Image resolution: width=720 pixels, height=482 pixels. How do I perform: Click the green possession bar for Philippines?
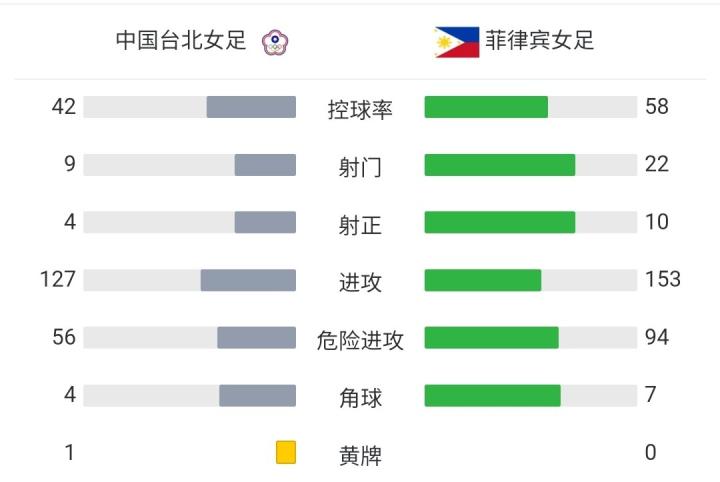pyautogui.click(x=486, y=107)
